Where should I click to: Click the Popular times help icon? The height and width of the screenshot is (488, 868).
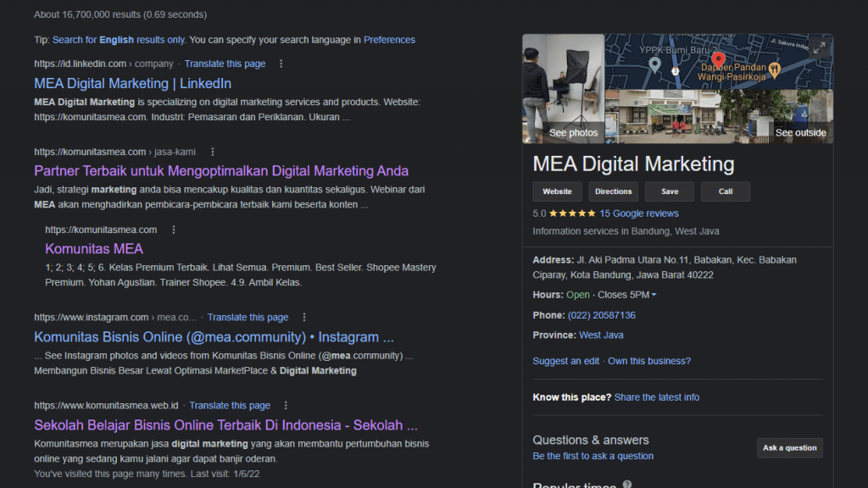[627, 484]
